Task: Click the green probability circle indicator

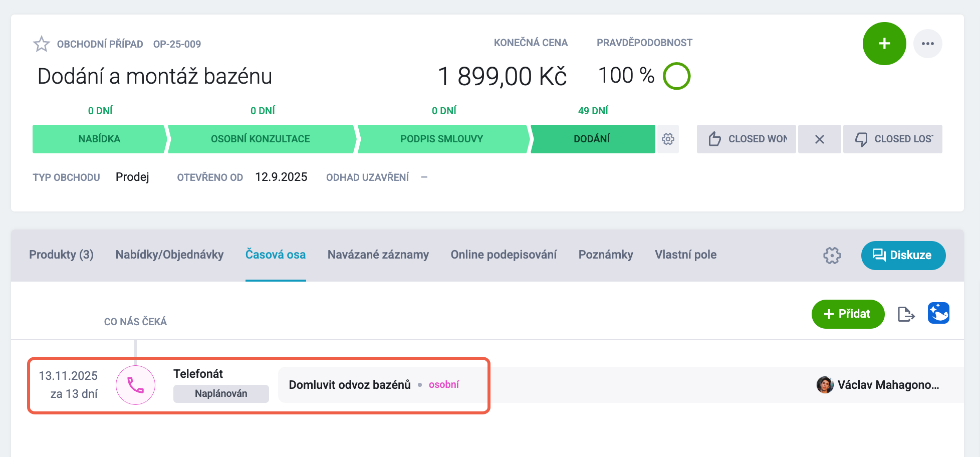Action: (x=677, y=76)
